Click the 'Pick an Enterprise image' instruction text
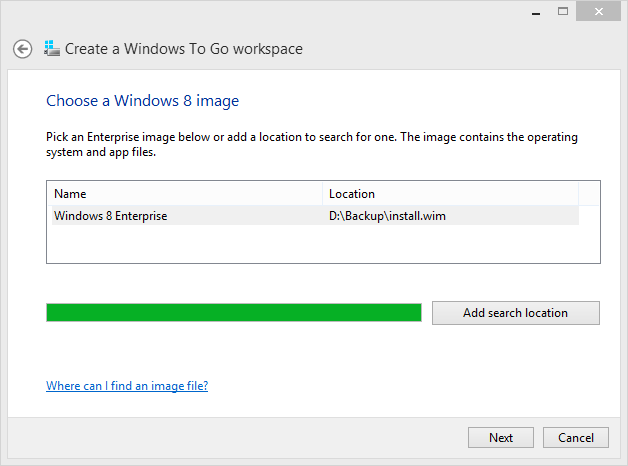628x466 pixels. click(312, 145)
